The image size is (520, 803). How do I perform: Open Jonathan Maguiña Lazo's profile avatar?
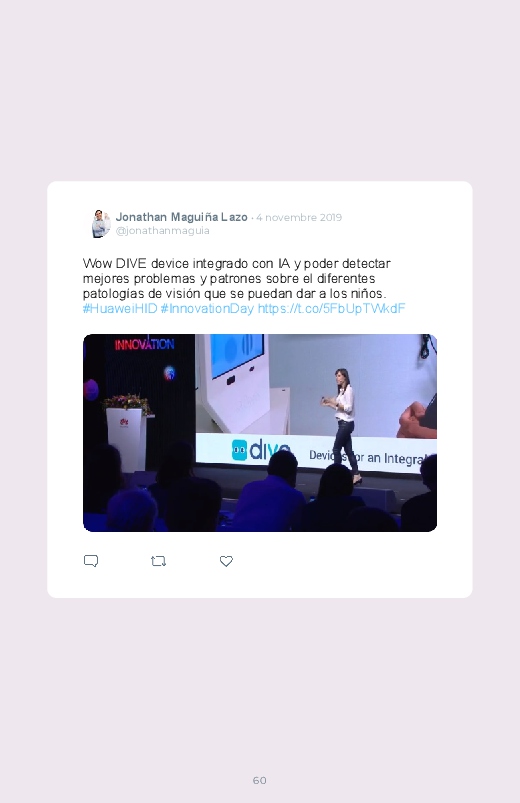click(x=101, y=224)
